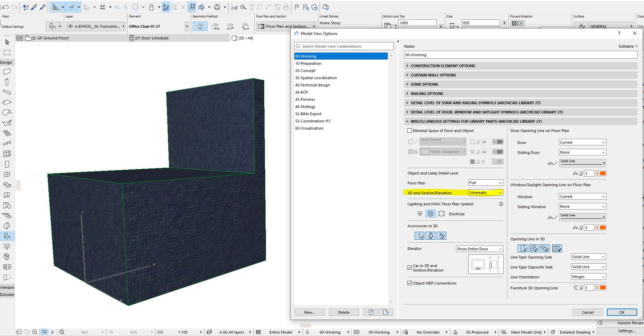
Task: Open the Floor Plan detail level dropdown
Action: [486, 183]
